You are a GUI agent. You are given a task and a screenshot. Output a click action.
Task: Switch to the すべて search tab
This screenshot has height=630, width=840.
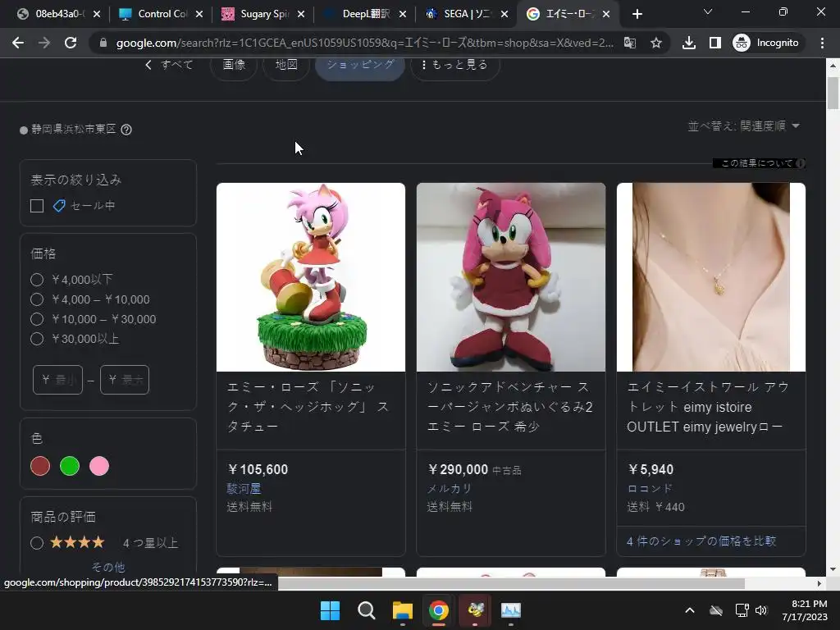pos(177,65)
